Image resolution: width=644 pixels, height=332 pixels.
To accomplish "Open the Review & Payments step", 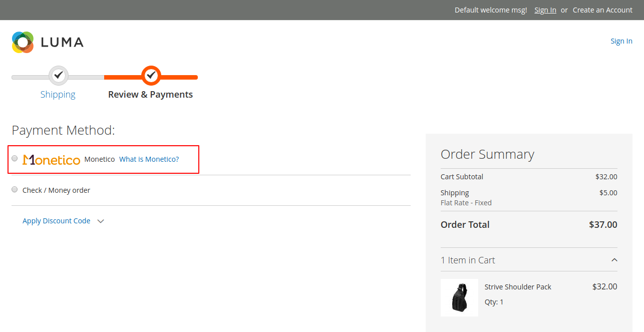I will pyautogui.click(x=151, y=94).
